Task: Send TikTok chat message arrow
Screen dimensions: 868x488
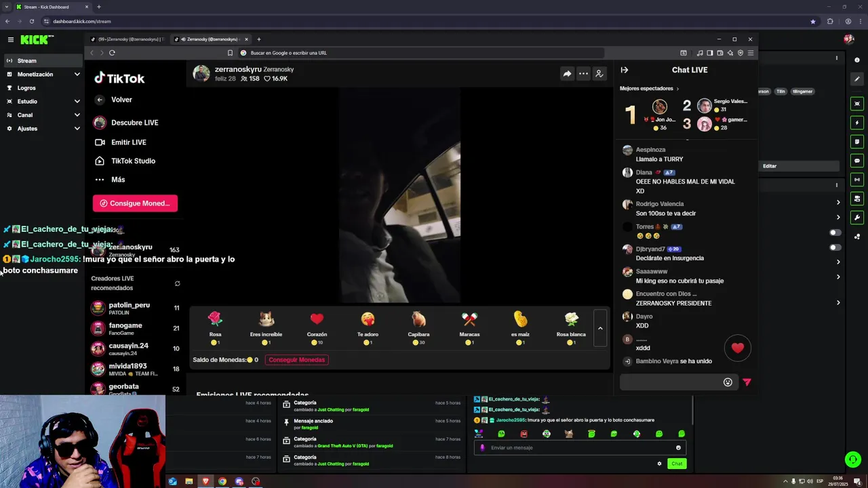Action: pos(747,382)
